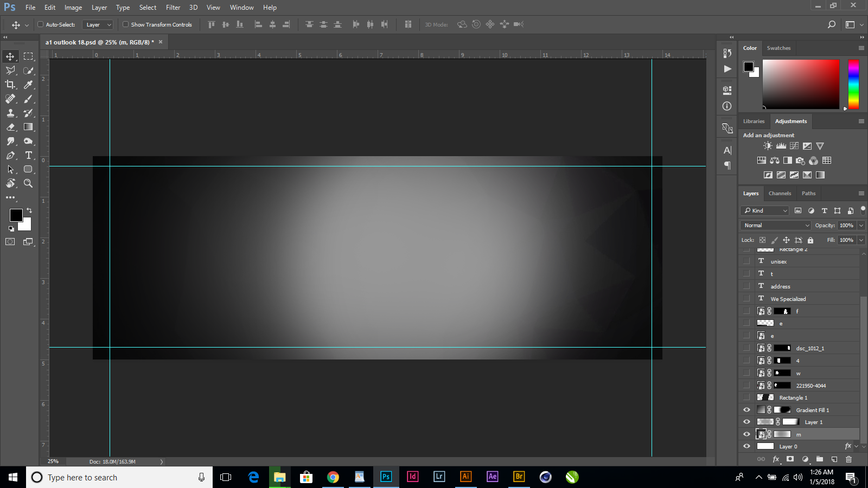Image resolution: width=868 pixels, height=488 pixels.
Task: Open Chrome from the taskbar
Action: click(333, 477)
